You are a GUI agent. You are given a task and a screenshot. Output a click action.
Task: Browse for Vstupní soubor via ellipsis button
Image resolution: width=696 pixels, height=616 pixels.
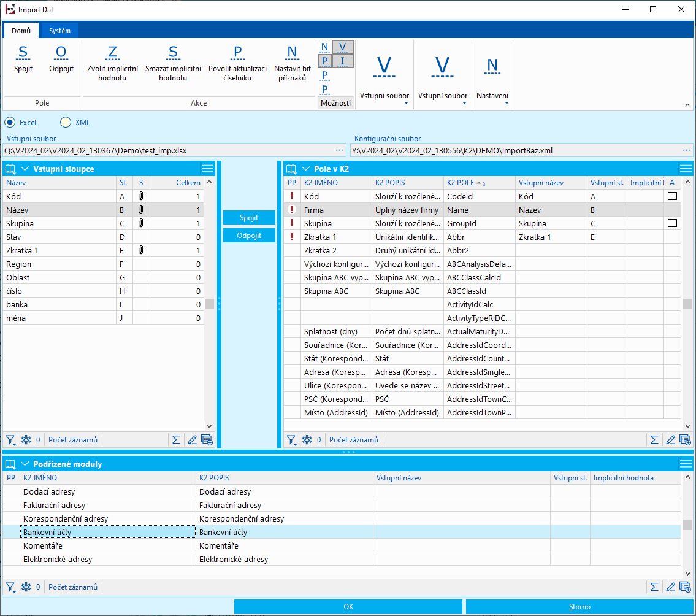[339, 150]
